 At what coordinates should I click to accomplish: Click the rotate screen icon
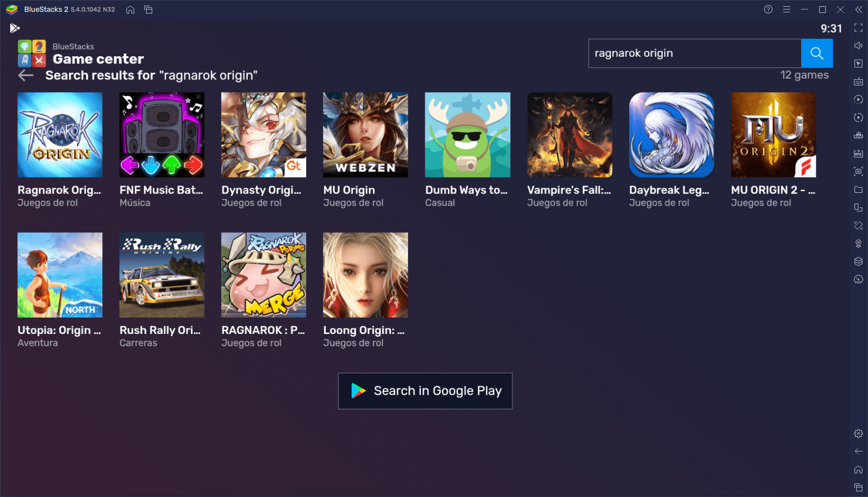pyautogui.click(x=858, y=225)
